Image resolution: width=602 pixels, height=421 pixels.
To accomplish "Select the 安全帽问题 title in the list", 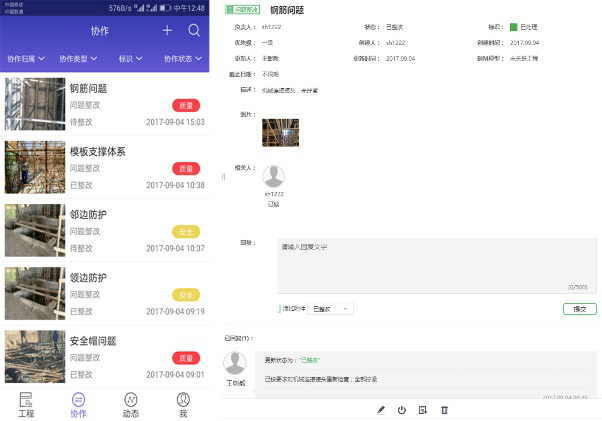I will pyautogui.click(x=93, y=341).
